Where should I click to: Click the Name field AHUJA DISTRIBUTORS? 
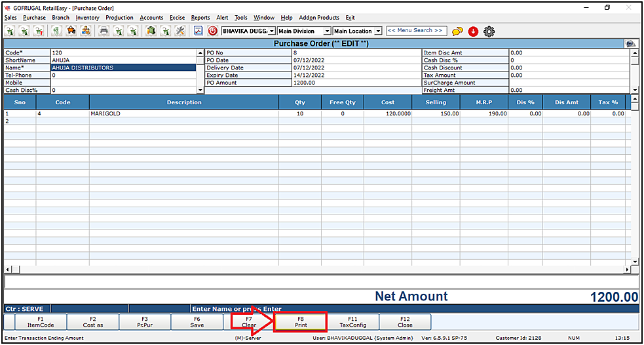(x=123, y=68)
